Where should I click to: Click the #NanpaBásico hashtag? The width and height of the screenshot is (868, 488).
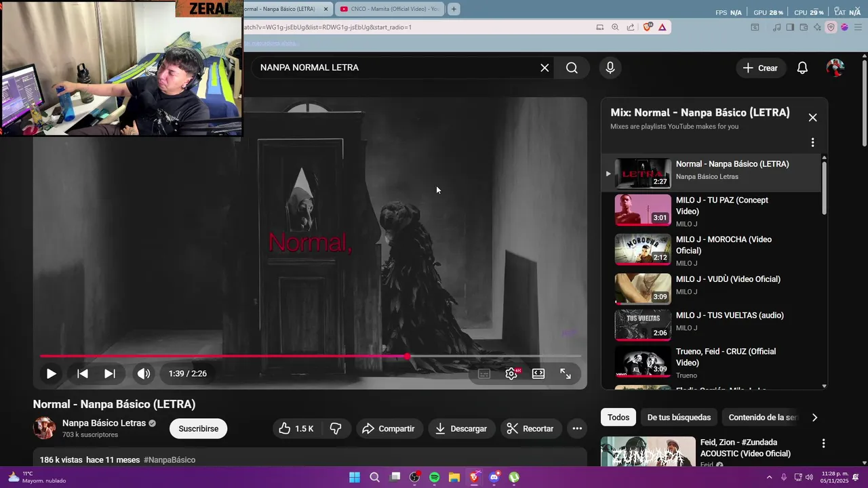coord(170,460)
